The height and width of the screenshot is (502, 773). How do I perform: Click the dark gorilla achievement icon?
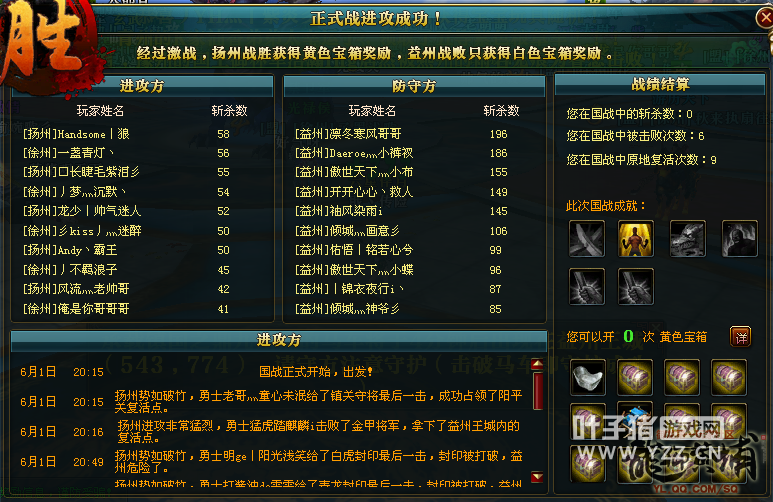739,239
